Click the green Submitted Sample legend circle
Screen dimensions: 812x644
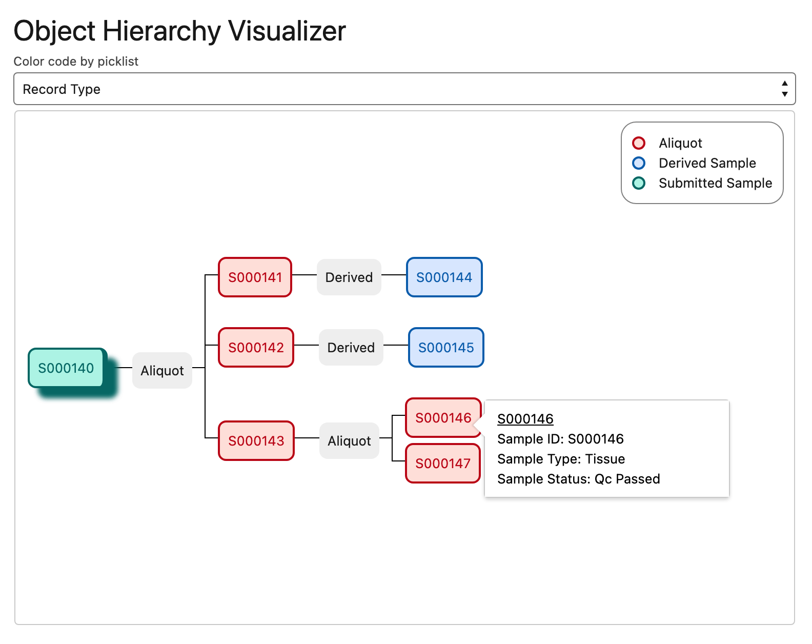click(639, 183)
